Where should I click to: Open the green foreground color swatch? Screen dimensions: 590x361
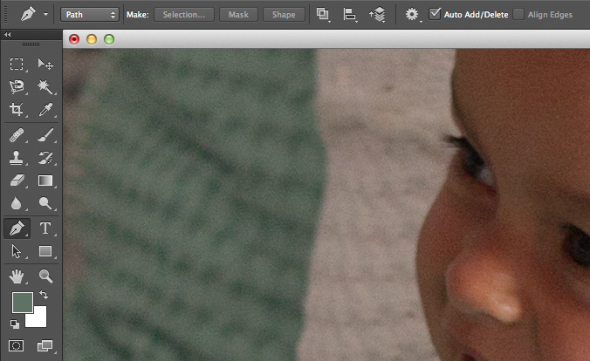tap(22, 302)
